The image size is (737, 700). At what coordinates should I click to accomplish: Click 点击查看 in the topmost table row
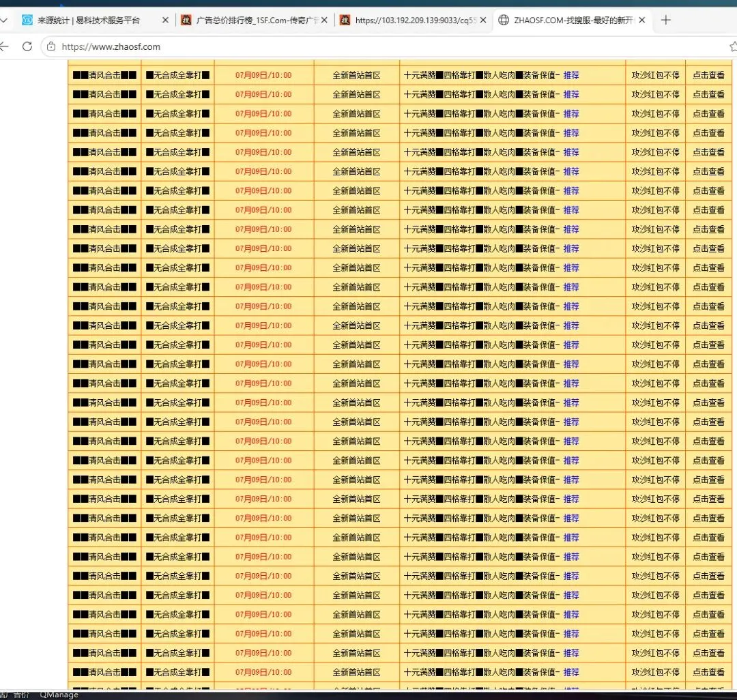point(708,75)
